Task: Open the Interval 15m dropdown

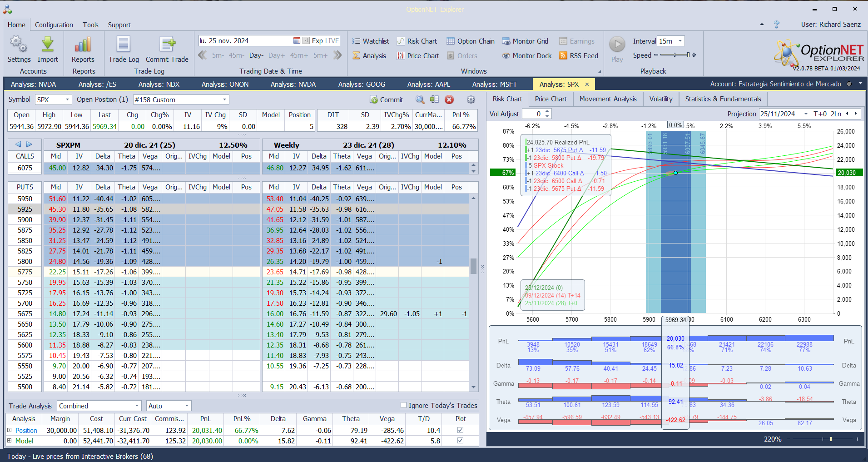Action: tap(680, 41)
